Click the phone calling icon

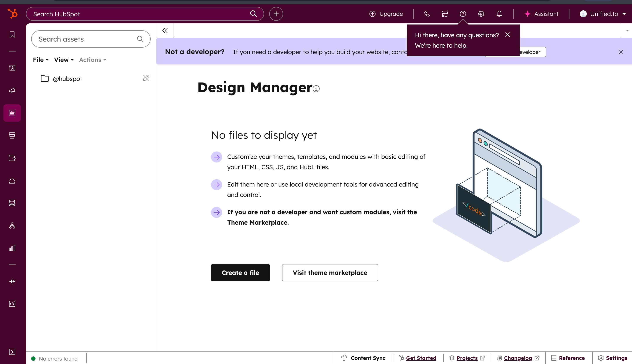pyautogui.click(x=427, y=14)
